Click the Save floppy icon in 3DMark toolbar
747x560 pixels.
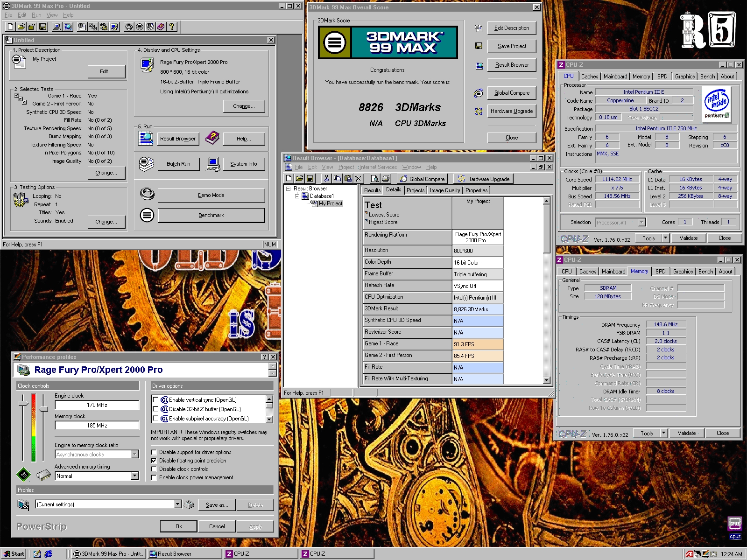(x=42, y=27)
